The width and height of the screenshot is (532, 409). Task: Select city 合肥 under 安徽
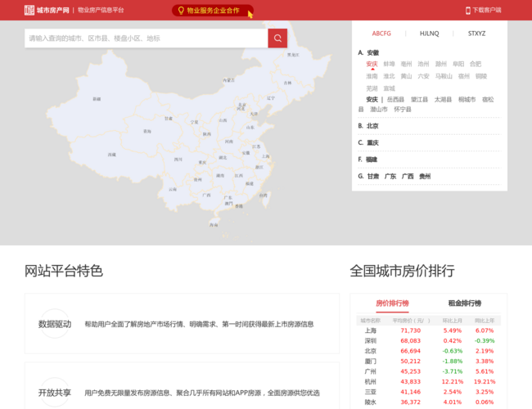tap(476, 64)
